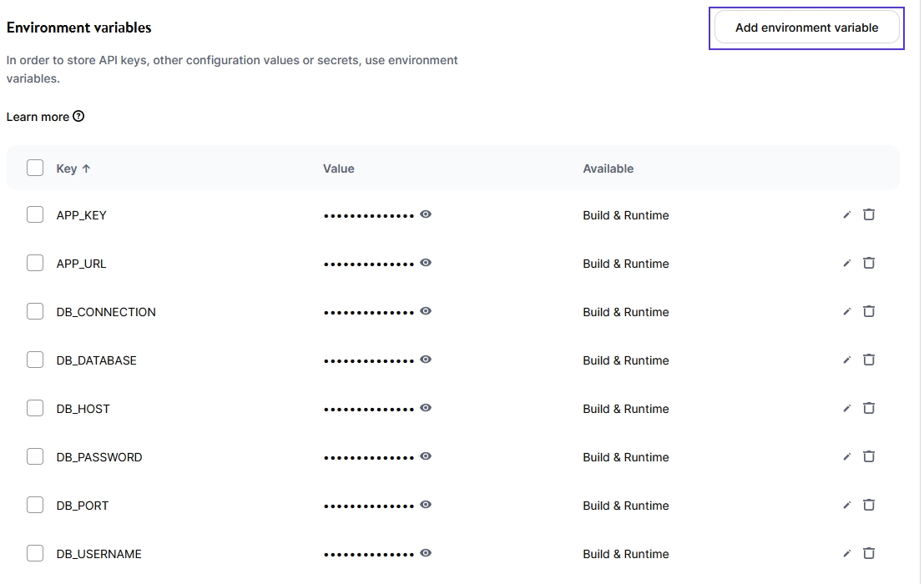924x584 pixels.
Task: Show the DB_PASSWORD value
Action: click(426, 456)
